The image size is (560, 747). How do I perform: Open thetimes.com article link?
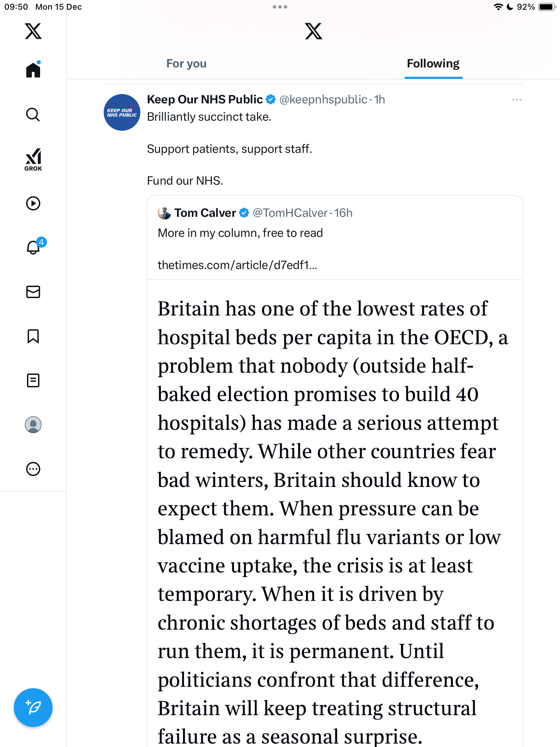point(237,265)
